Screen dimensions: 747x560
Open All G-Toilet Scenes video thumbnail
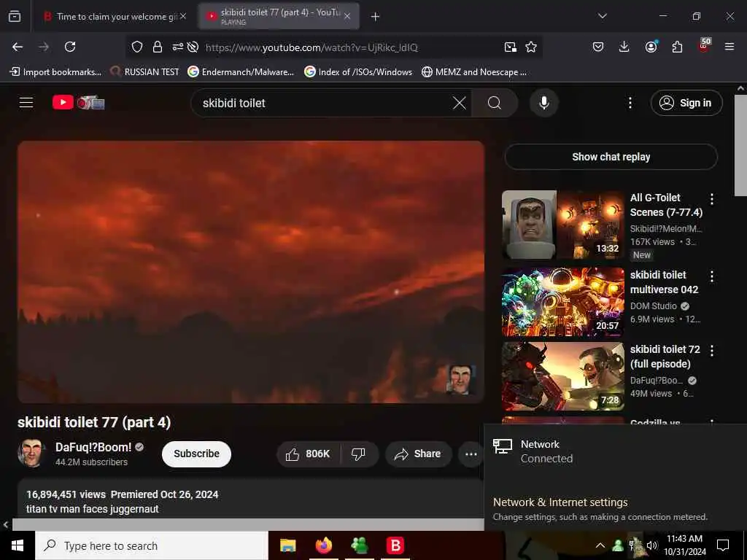click(563, 225)
